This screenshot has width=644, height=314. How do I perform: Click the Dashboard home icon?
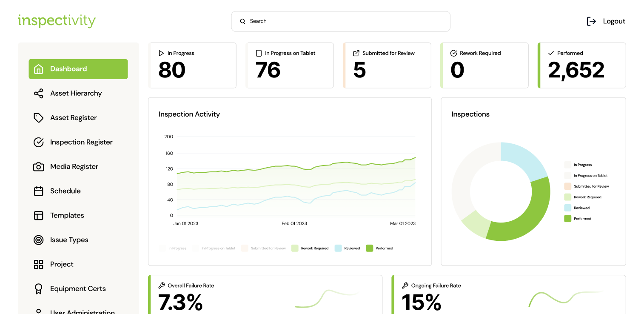38,69
